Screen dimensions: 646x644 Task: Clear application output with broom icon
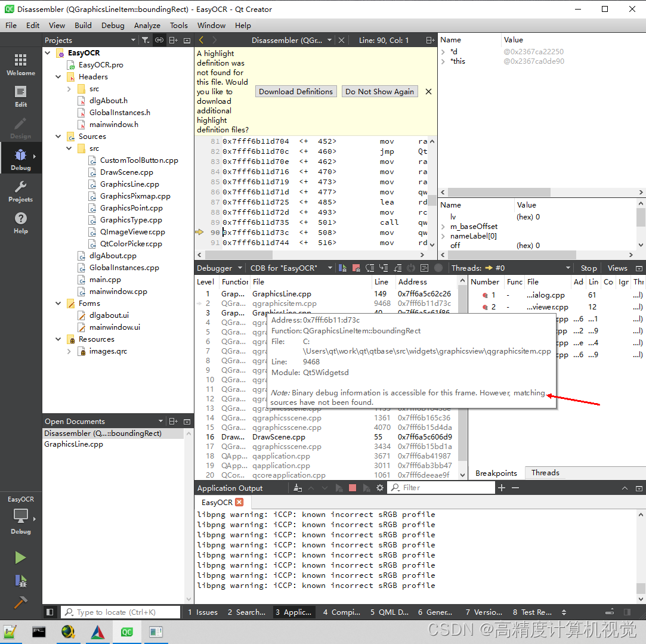[x=298, y=488]
